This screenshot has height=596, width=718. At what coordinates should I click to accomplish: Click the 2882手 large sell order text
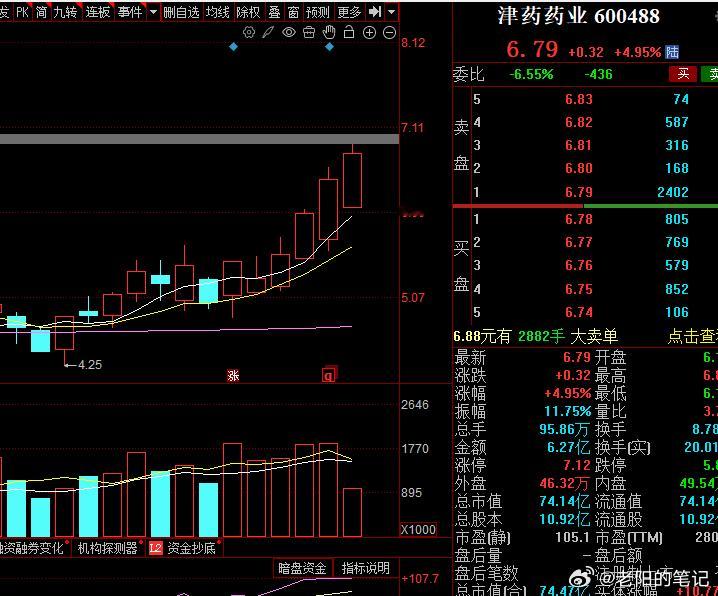click(x=541, y=336)
